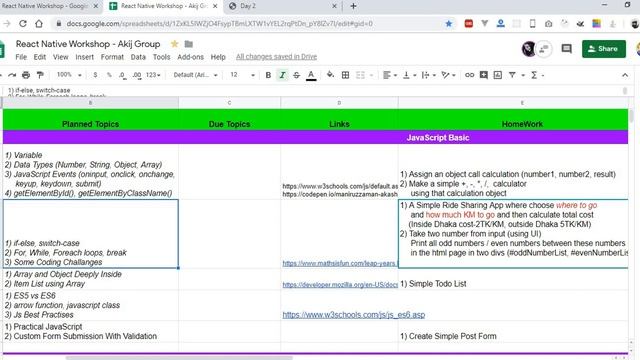Hide the menus with the collapse arrow
The image size is (640, 360).
(625, 75)
